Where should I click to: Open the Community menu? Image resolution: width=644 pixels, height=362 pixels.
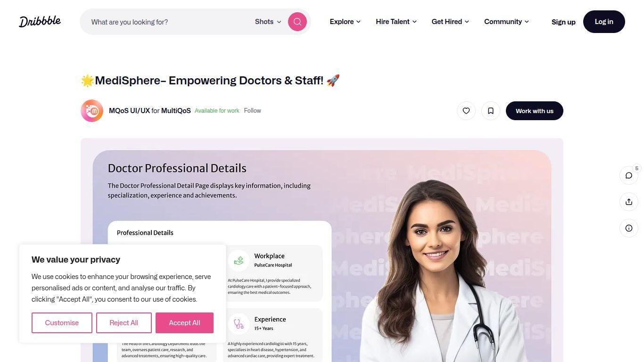coord(506,22)
